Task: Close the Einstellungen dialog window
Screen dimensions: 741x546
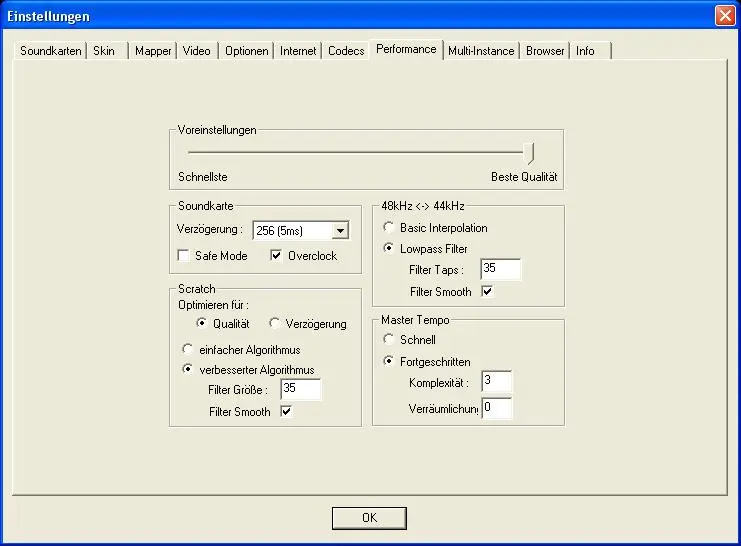Action: tap(725, 15)
